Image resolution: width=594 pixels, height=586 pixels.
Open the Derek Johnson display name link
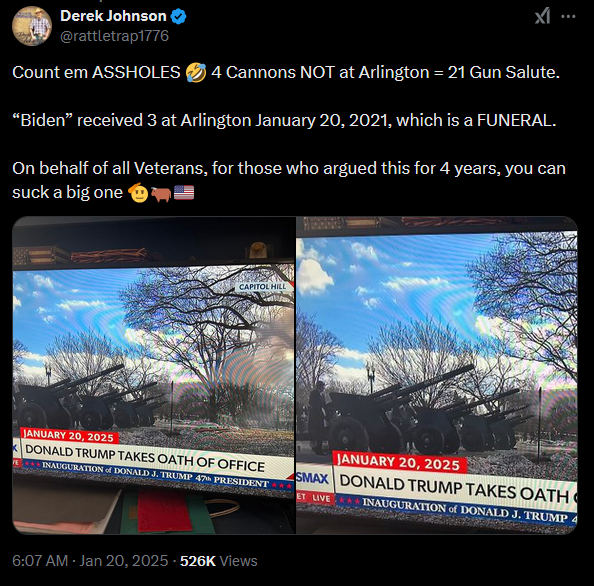pos(113,16)
